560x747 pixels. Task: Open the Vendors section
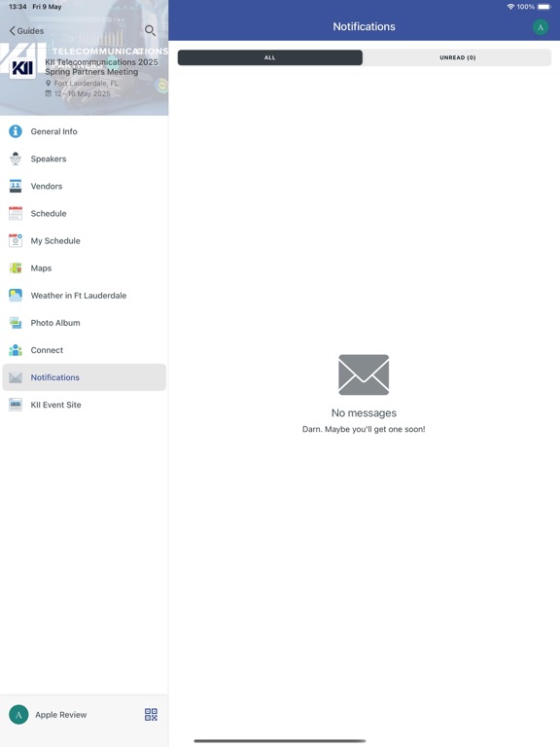[85, 187]
